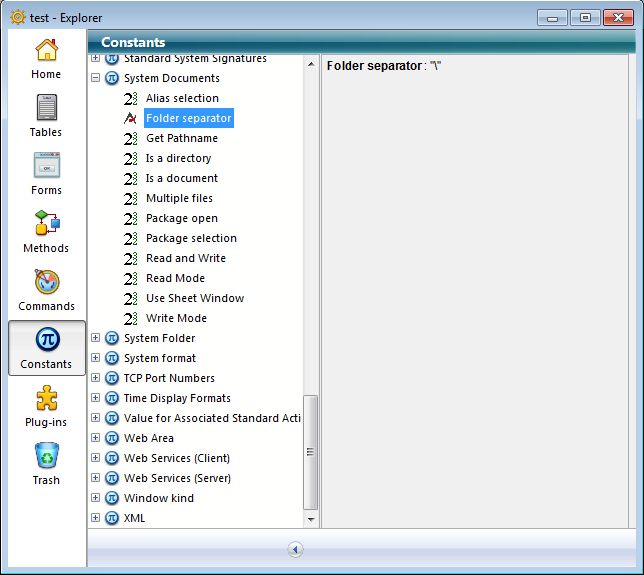This screenshot has height=575, width=644.
Task: Select the Get Pathname constant
Action: tap(181, 138)
